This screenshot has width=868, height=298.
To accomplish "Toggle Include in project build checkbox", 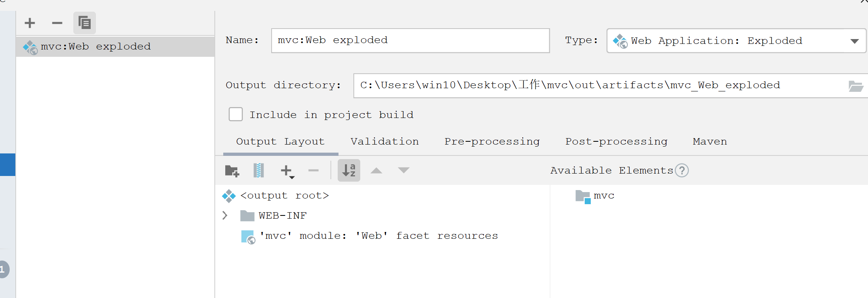I will pyautogui.click(x=236, y=114).
